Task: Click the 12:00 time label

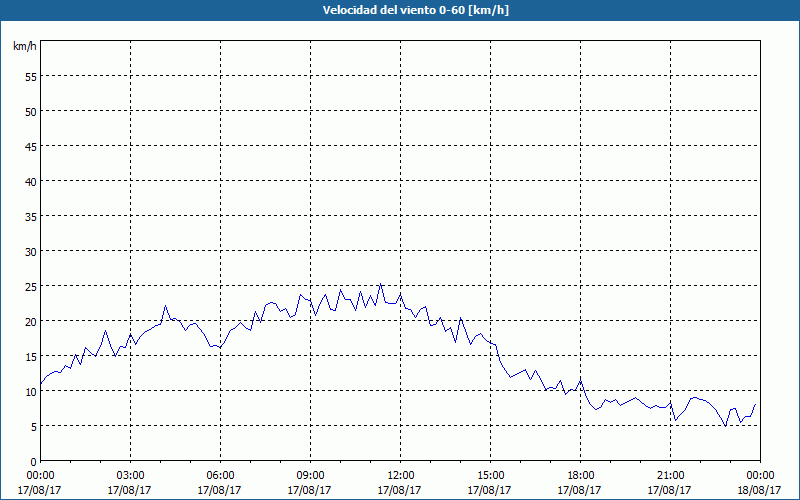Action: tap(401, 476)
